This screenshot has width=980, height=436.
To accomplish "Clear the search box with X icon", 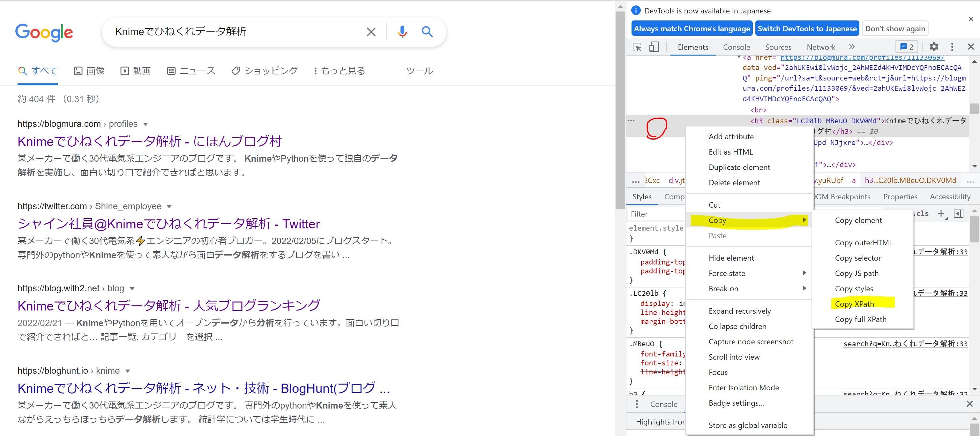I will click(x=371, y=32).
